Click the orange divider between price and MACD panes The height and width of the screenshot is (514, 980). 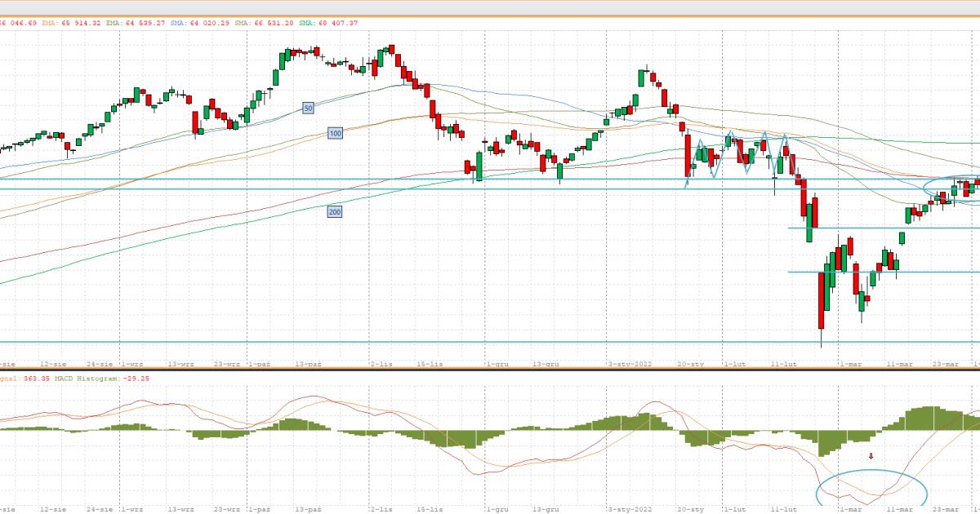click(490, 370)
